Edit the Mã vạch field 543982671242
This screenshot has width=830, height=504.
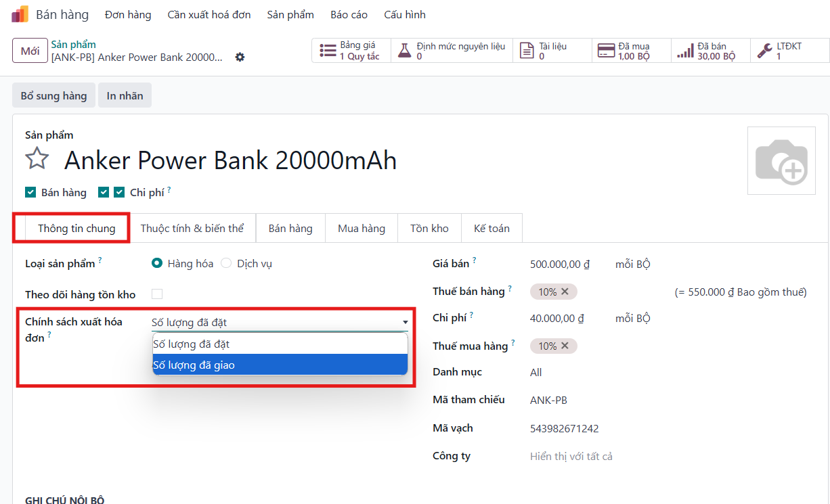565,428
